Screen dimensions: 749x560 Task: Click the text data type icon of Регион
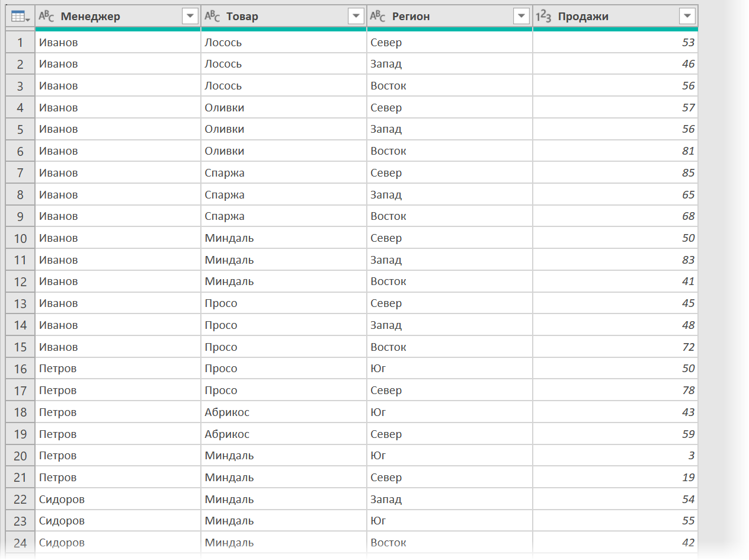click(x=378, y=17)
